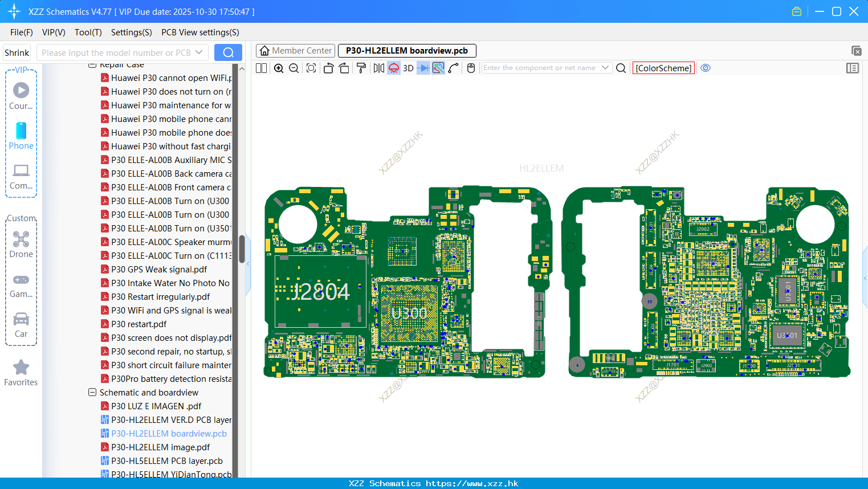This screenshot has height=489, width=868.
Task: Click the Shrink button
Action: click(x=17, y=52)
